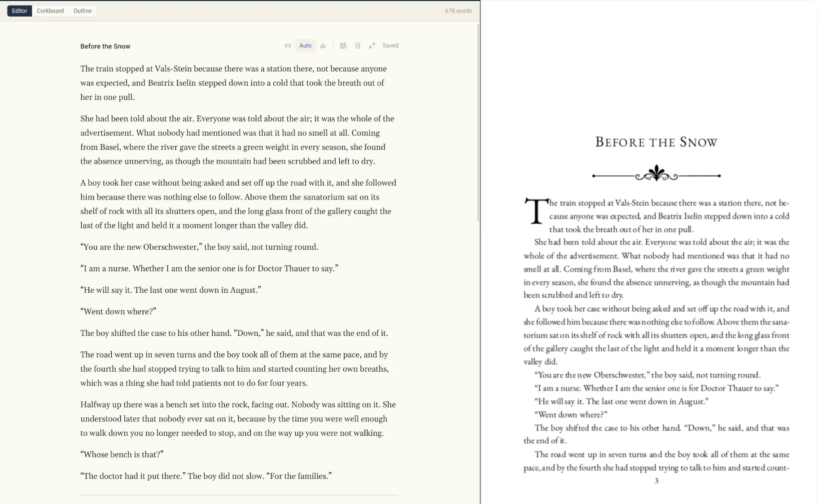This screenshot has height=504, width=818.
Task: Click the Saved status label
Action: pos(390,46)
